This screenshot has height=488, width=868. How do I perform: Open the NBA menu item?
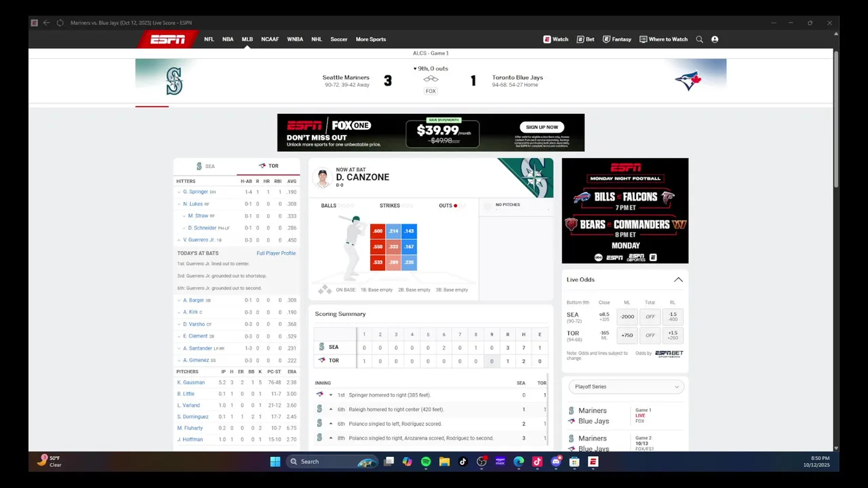pos(228,39)
